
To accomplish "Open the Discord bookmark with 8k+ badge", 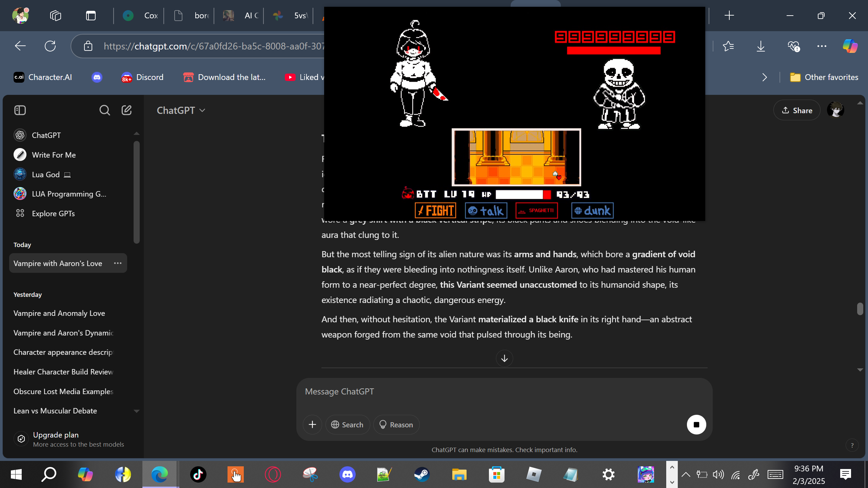I will click(x=142, y=77).
